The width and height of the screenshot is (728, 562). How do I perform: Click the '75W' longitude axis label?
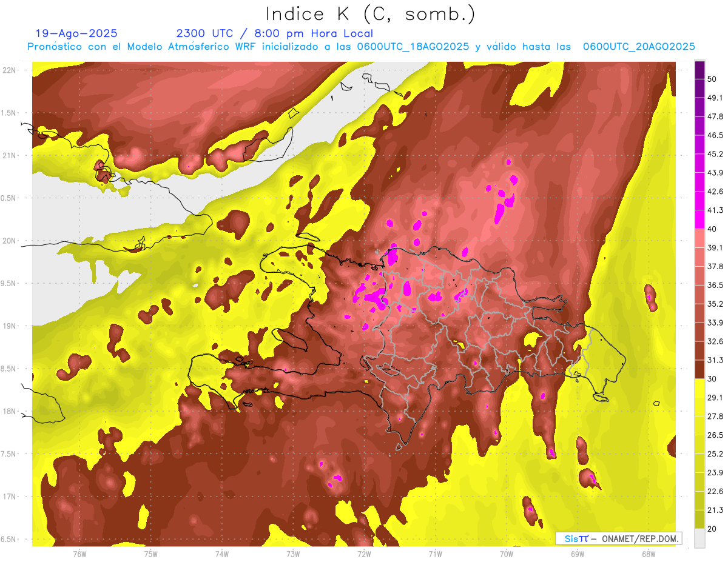pos(150,554)
